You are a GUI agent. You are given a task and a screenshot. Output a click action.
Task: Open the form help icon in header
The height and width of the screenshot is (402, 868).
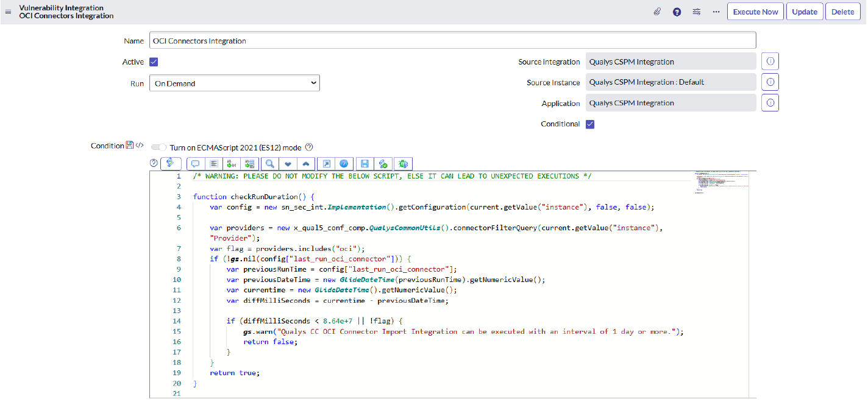677,12
